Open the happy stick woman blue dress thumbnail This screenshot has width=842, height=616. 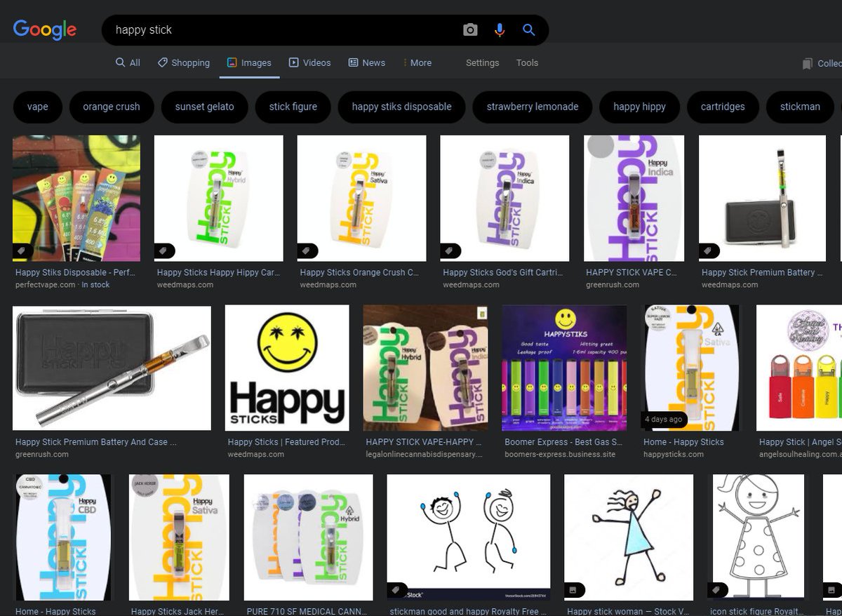click(x=629, y=537)
